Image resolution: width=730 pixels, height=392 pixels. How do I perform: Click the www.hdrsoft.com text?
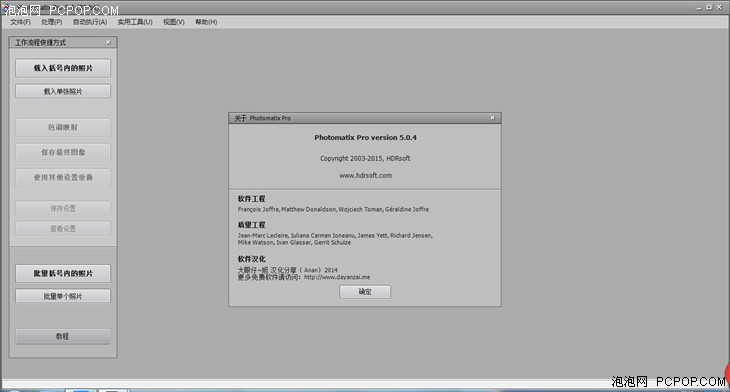365,176
